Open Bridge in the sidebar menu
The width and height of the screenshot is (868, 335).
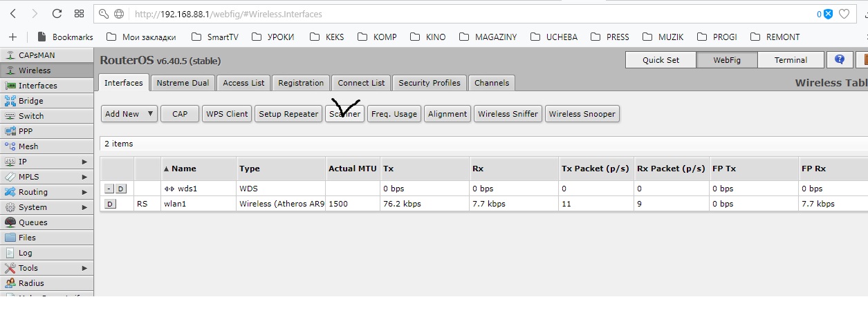(46, 101)
